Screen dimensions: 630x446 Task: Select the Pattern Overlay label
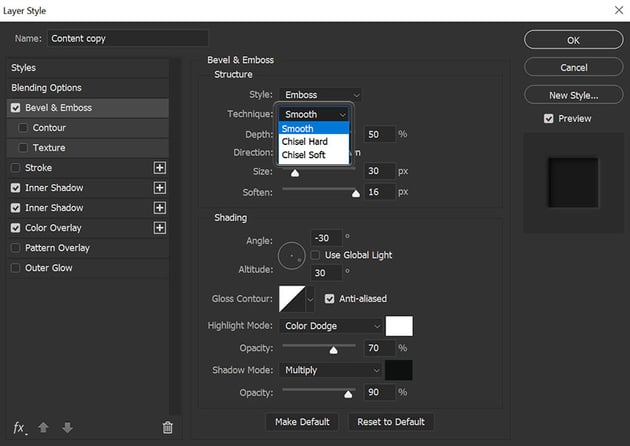coord(57,248)
